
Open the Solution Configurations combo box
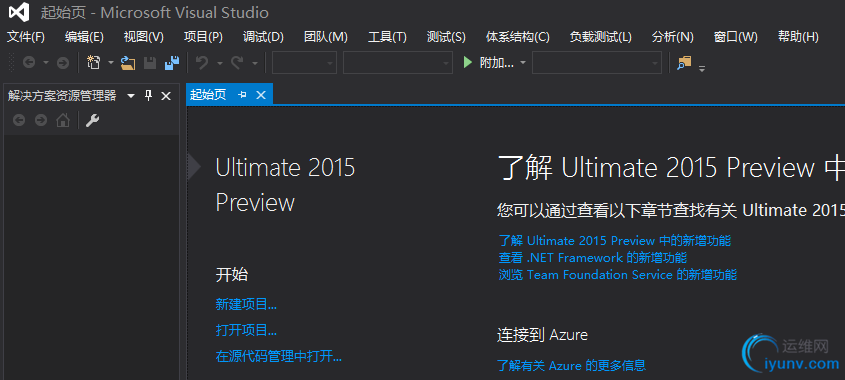pos(304,63)
